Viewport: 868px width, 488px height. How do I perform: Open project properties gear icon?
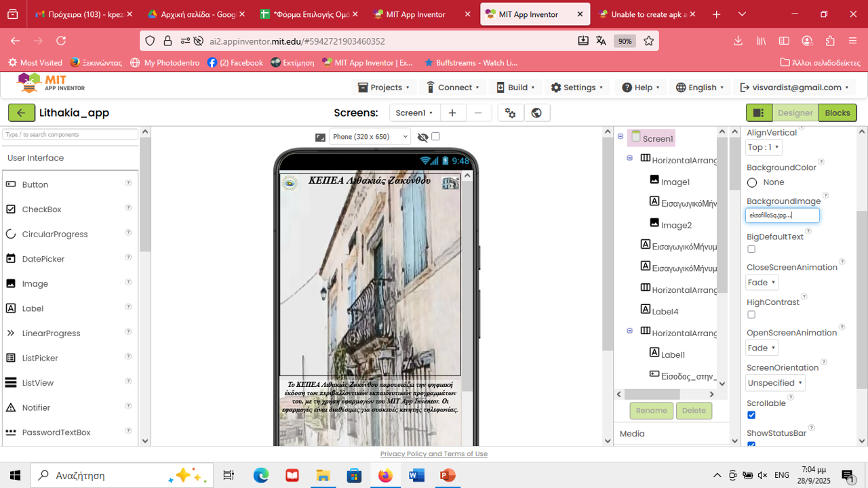511,113
